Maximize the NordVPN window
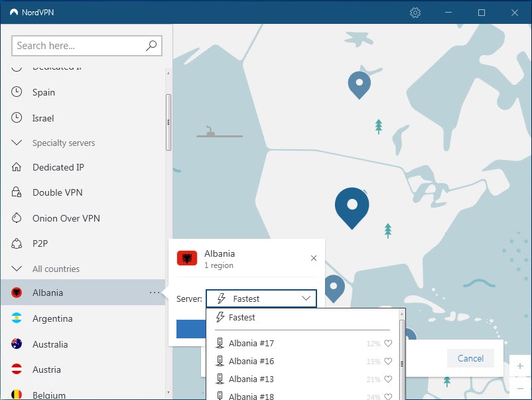Viewport: 532px width, 400px height. (481, 13)
